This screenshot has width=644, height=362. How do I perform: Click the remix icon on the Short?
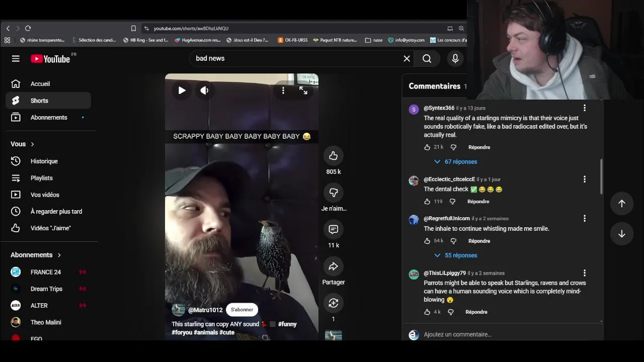pos(333,303)
